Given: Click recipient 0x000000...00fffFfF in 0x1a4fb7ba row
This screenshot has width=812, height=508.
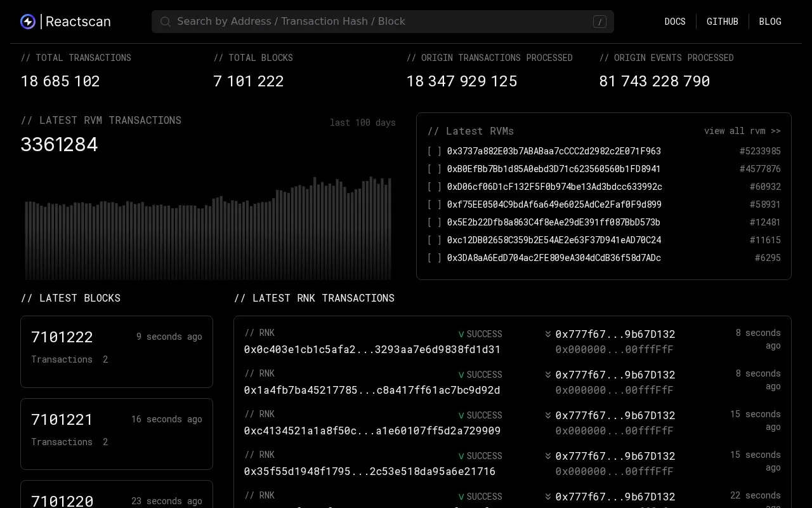Looking at the screenshot, I should (614, 390).
